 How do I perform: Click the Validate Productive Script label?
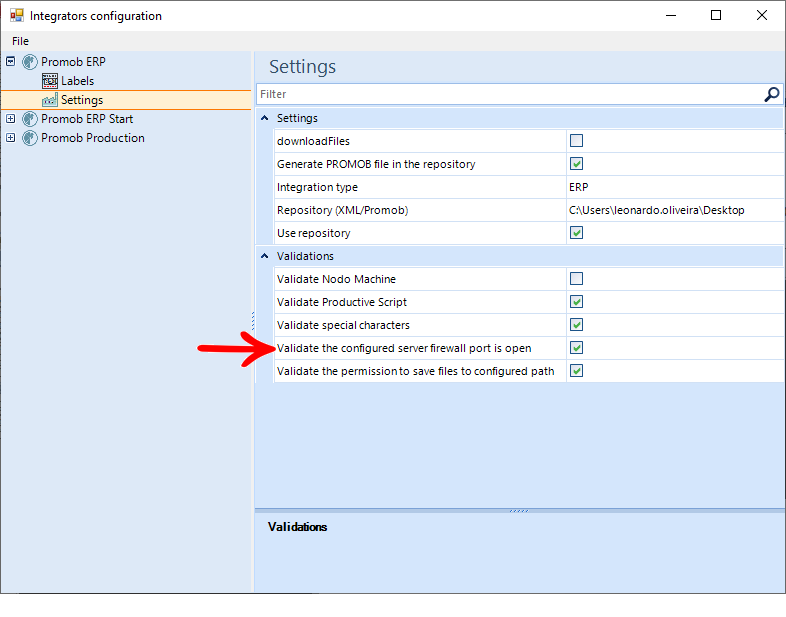[342, 302]
